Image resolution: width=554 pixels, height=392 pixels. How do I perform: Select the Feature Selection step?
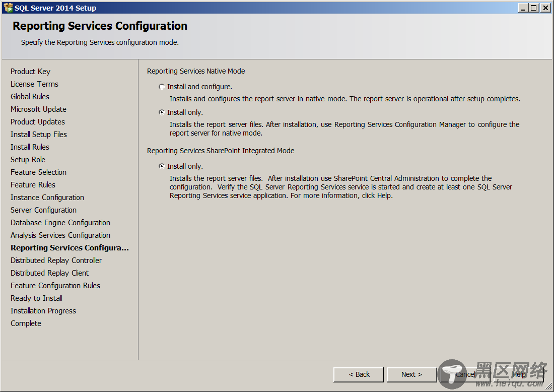38,172
